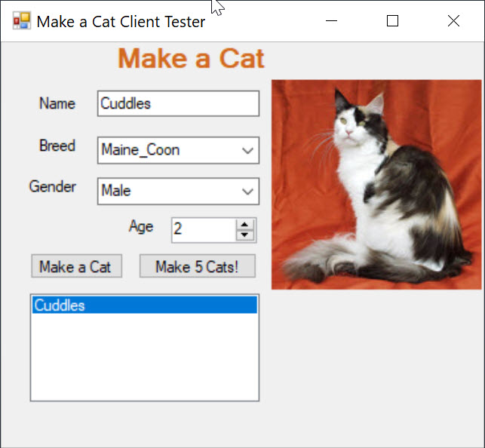This screenshot has height=448, width=485.
Task: Maximize the Make a Cat window
Action: [392, 21]
